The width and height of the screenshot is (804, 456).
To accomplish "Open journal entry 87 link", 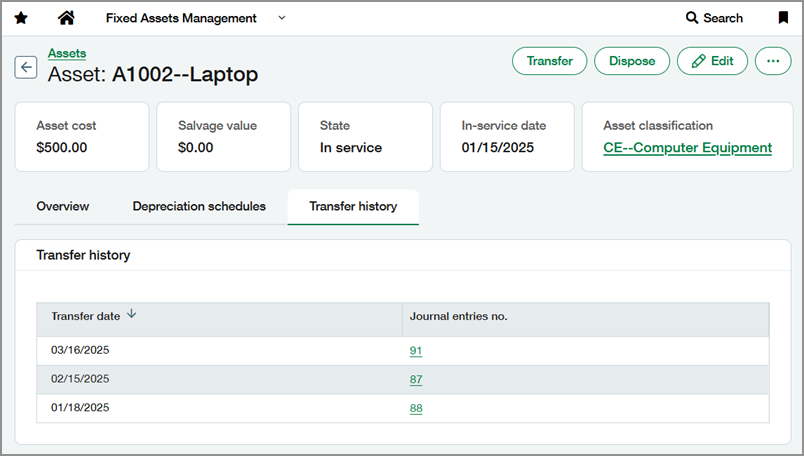I will pos(416,380).
